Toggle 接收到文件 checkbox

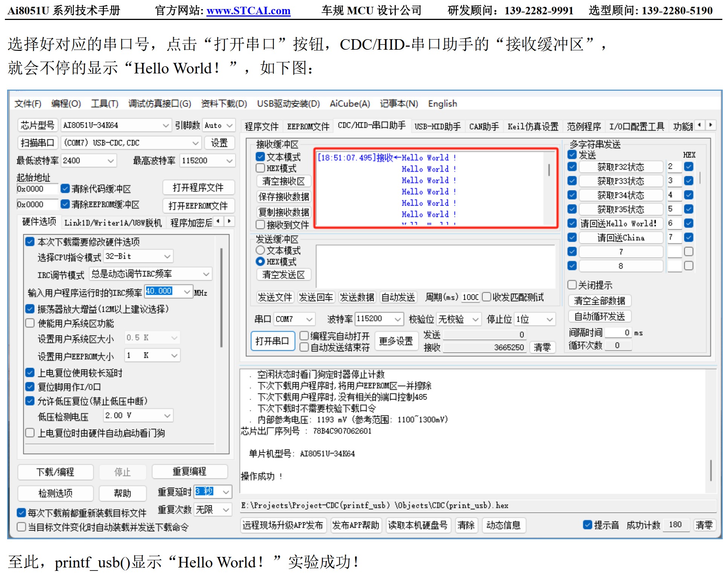point(260,225)
